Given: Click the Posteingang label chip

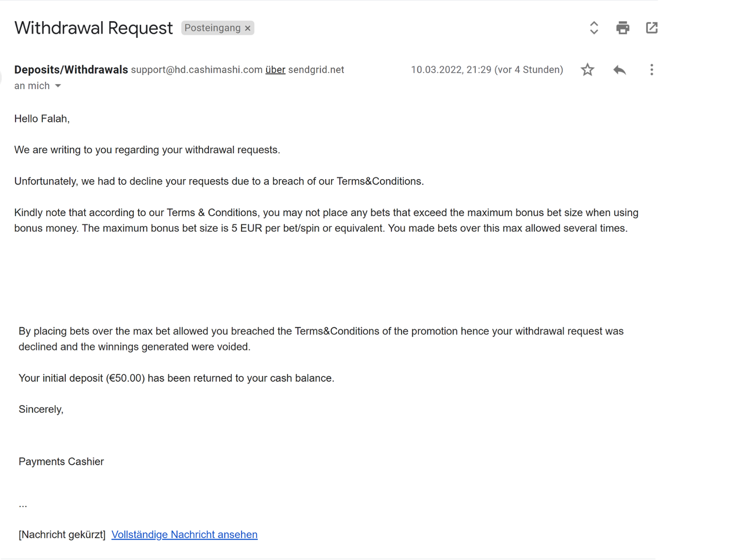Looking at the screenshot, I should pyautogui.click(x=212, y=28).
